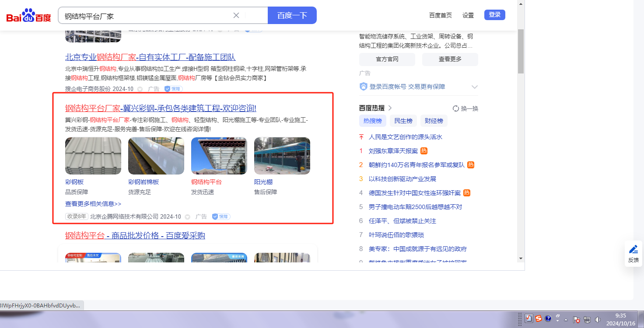Image resolution: width=644 pixels, height=328 pixels.
Task: Select the 财经榜 tab
Action: [x=434, y=121]
